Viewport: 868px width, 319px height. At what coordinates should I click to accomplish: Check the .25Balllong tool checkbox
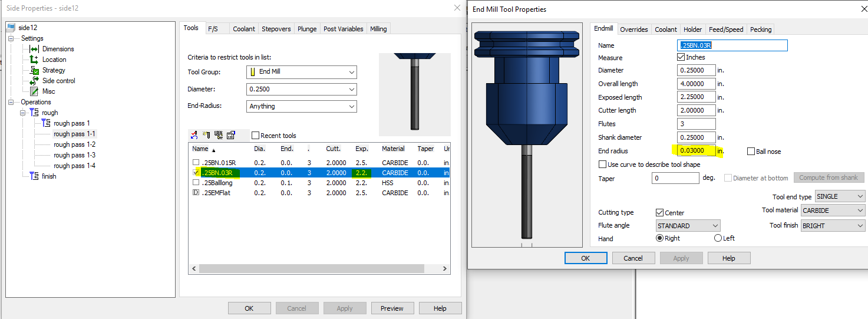196,183
